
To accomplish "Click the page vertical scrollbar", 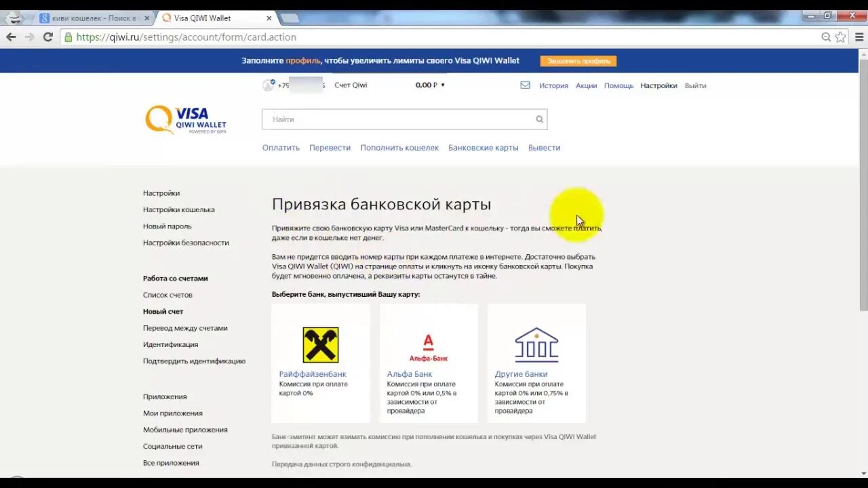I will pos(863,185).
